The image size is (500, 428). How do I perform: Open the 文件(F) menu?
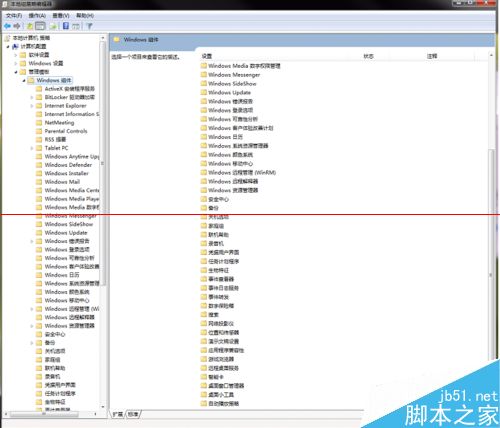tap(14, 16)
